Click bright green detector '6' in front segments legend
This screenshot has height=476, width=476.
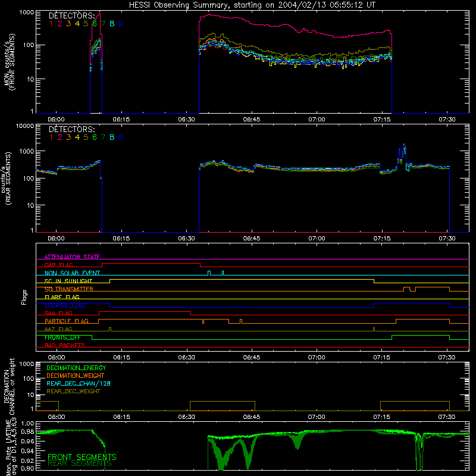95,24
